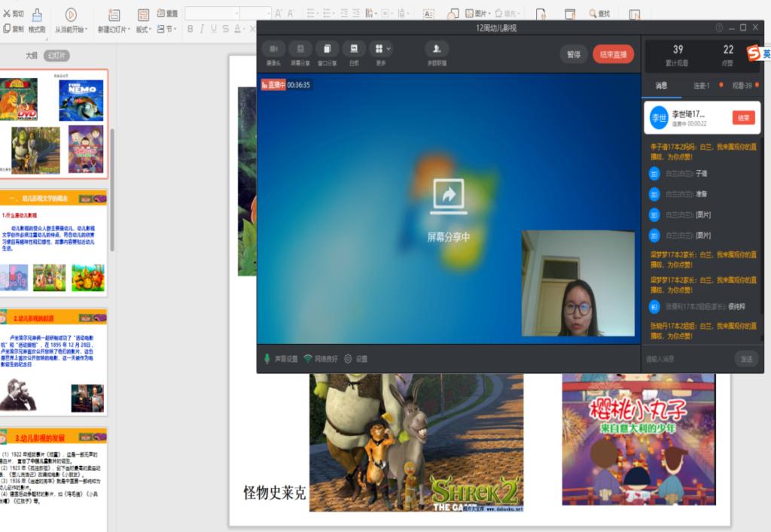Viewport: 771px width, 532px height.
Task: Click the pause (暂停) button
Action: [x=574, y=54]
